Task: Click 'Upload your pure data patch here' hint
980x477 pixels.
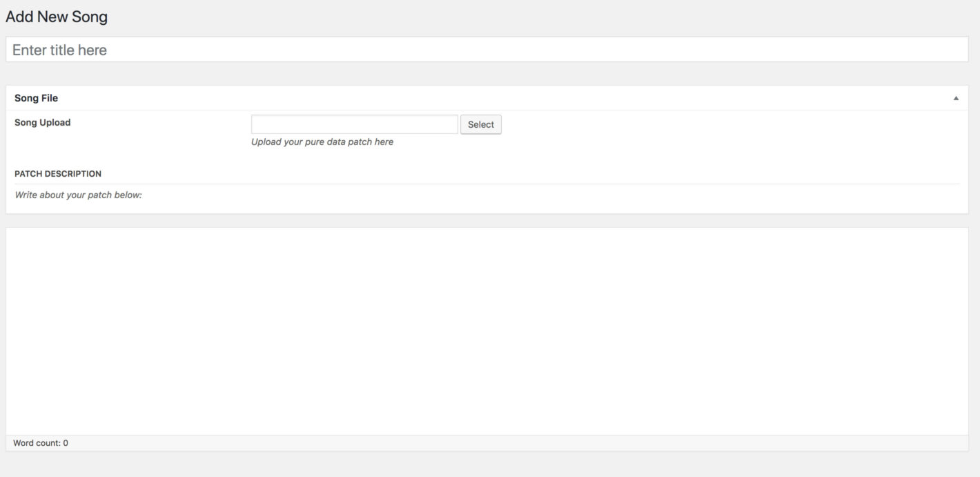Action: click(x=322, y=142)
